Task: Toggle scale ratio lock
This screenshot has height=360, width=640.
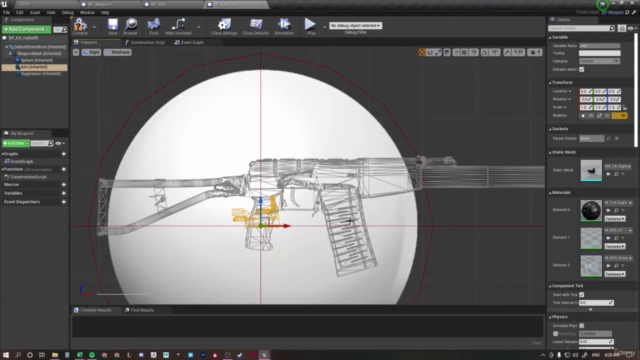Action: [625, 108]
